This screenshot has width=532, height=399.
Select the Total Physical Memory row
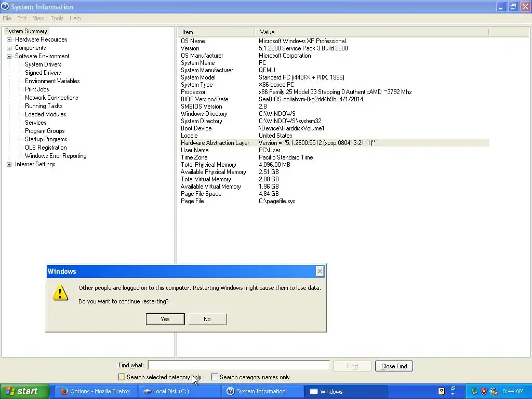click(x=334, y=165)
